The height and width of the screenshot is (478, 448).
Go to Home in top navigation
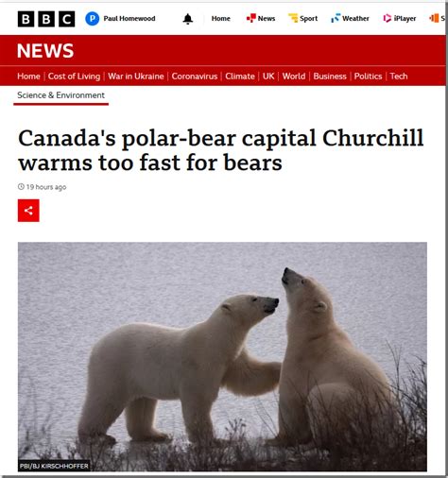(x=221, y=19)
